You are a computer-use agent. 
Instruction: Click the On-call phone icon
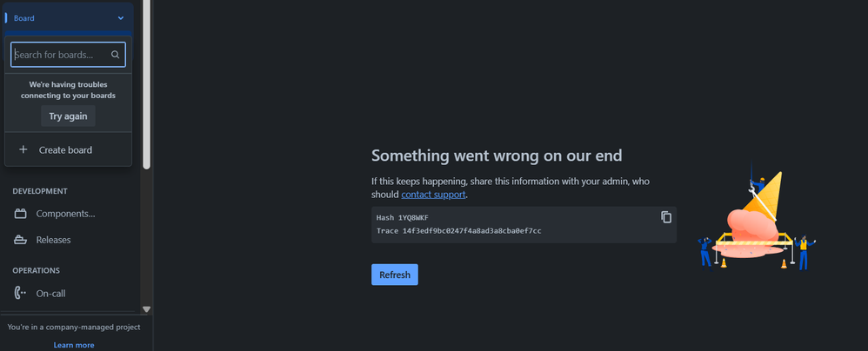point(21,293)
